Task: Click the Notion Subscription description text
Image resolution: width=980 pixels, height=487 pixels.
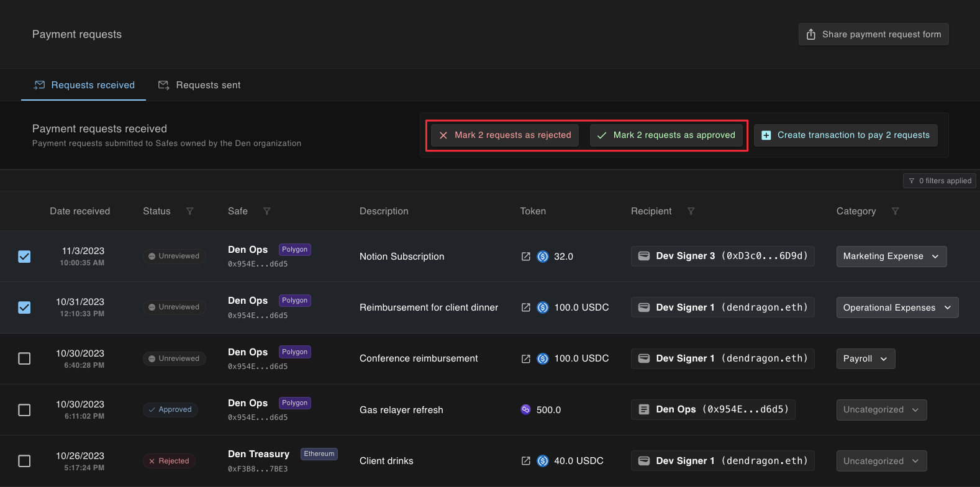Action: click(x=402, y=257)
